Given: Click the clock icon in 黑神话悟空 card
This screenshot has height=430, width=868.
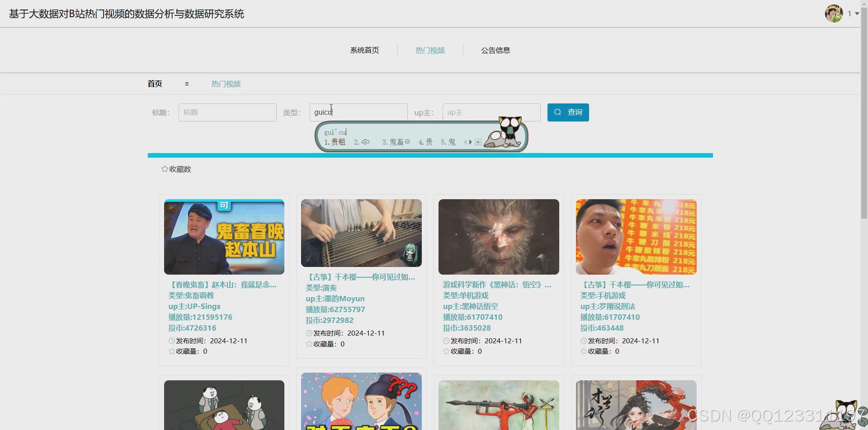Looking at the screenshot, I should 447,341.
